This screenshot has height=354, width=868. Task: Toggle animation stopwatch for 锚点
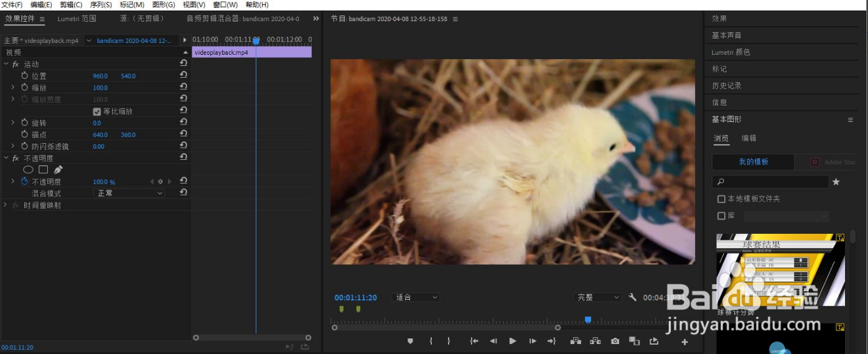pyautogui.click(x=25, y=134)
